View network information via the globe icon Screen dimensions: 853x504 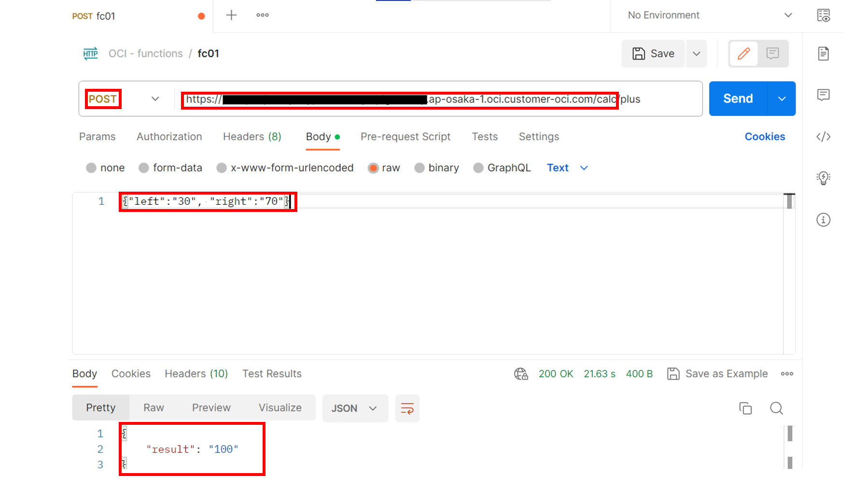click(x=521, y=373)
